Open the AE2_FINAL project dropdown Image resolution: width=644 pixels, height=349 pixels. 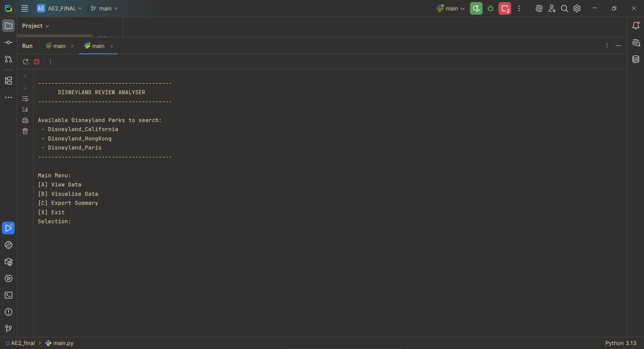coord(59,8)
